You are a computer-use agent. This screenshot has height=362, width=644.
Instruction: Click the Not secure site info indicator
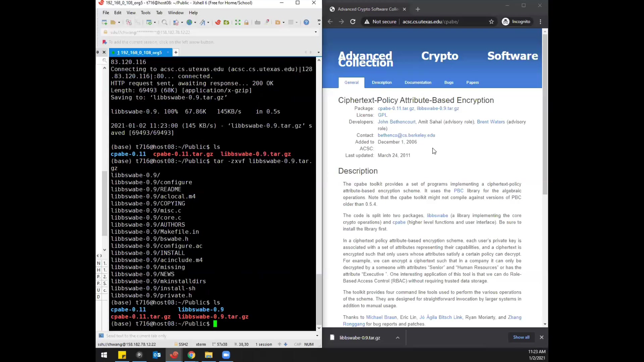coord(380,22)
